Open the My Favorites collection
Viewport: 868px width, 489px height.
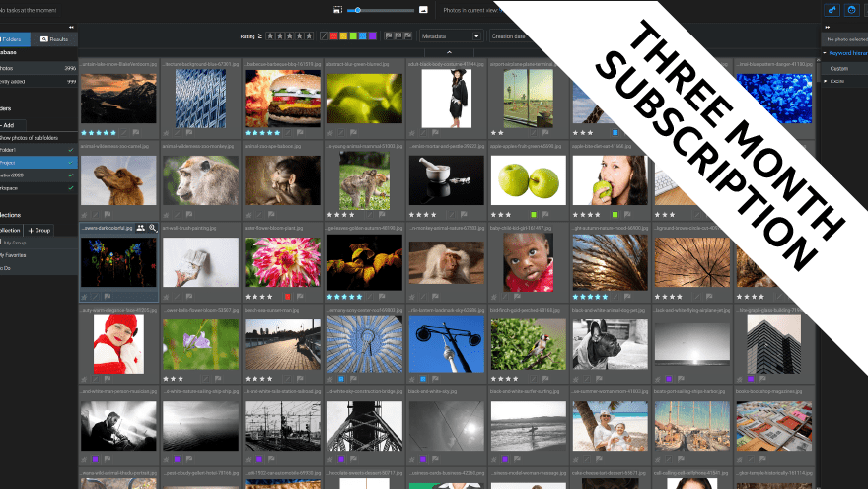[x=38, y=255]
